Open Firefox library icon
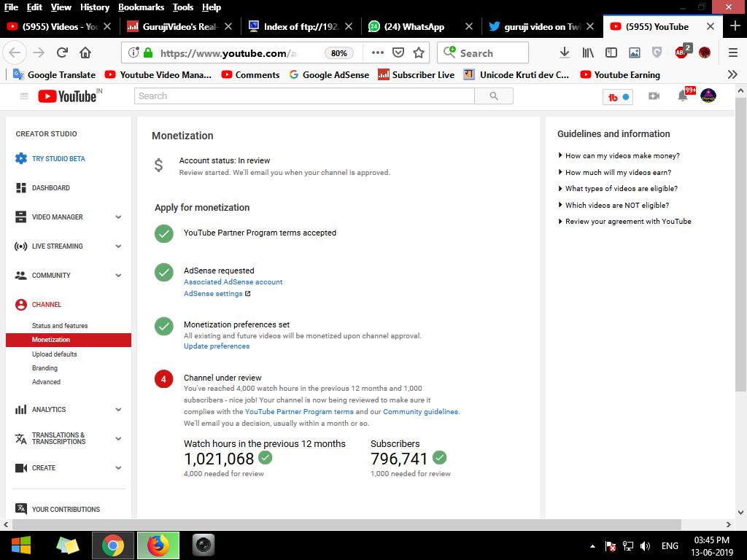The height and width of the screenshot is (560, 747). 588,52
